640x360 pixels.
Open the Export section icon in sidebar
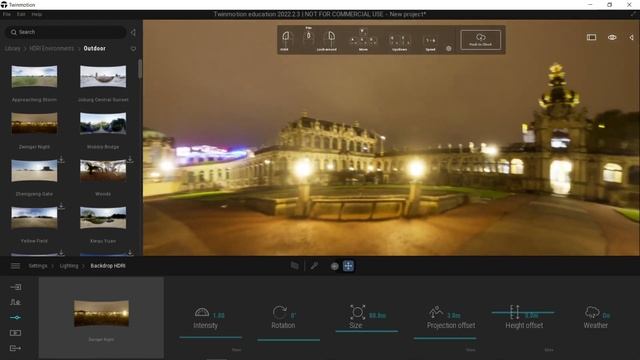[16, 348]
